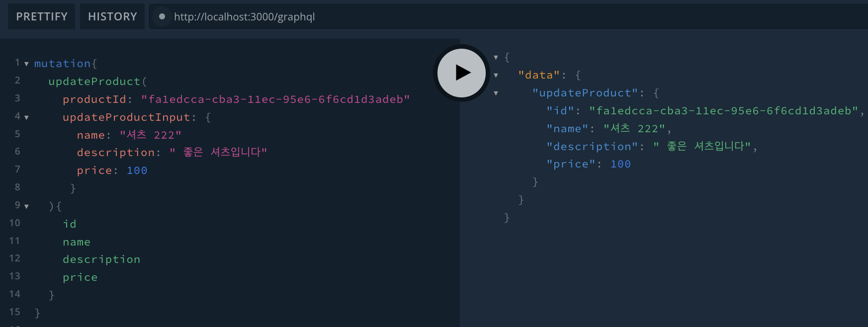868x327 pixels.
Task: Click updateProduct on editor line 2
Action: (x=94, y=82)
